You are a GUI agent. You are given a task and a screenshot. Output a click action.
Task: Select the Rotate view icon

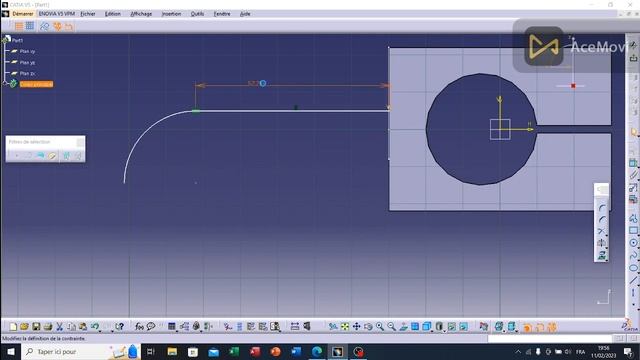[368, 327]
